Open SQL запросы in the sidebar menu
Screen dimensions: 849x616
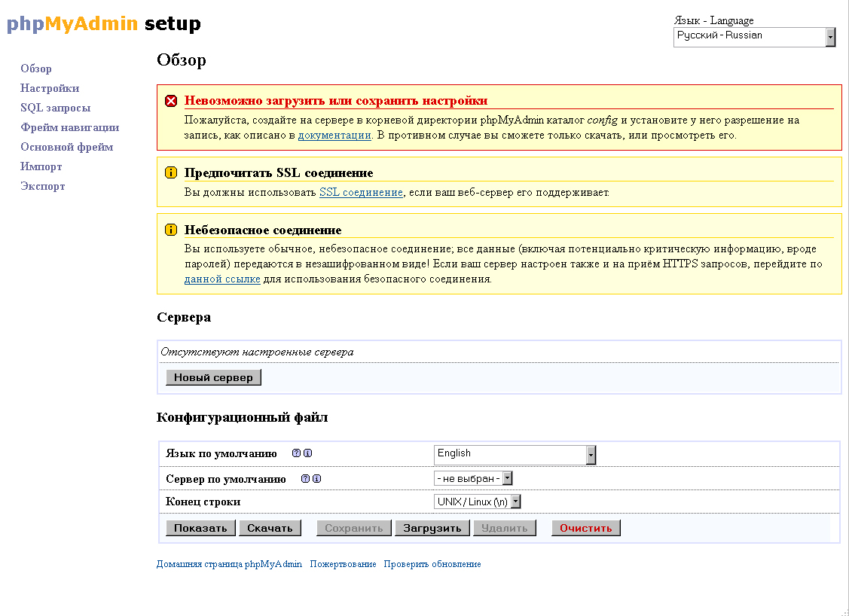55,108
